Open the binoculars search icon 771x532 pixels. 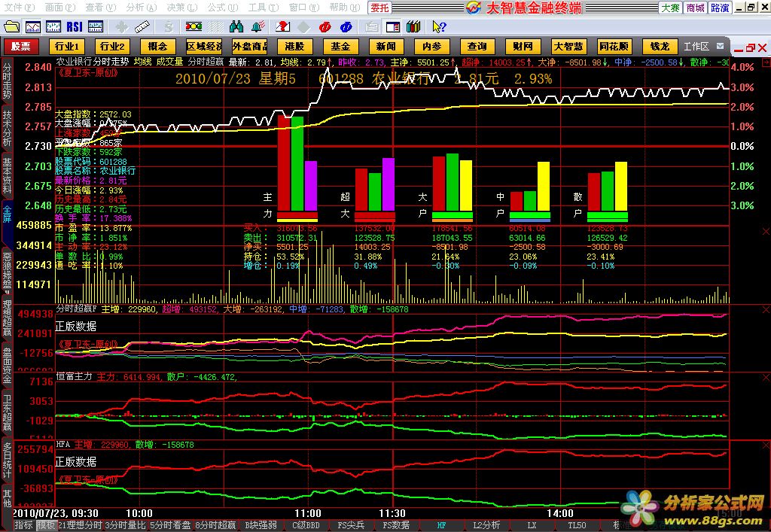coord(236,26)
